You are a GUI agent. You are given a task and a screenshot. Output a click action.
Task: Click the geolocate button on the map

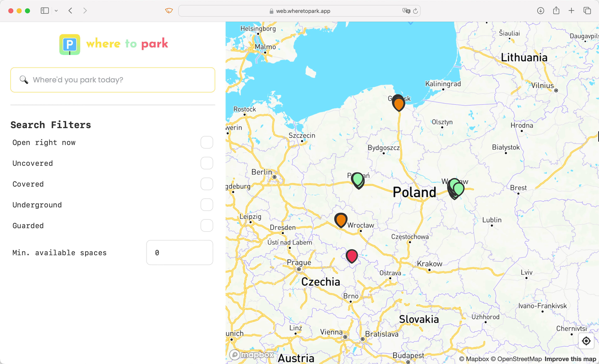(586, 341)
